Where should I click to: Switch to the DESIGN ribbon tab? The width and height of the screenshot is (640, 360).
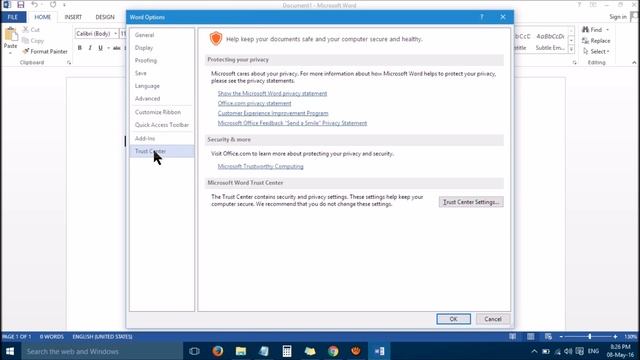tap(105, 17)
